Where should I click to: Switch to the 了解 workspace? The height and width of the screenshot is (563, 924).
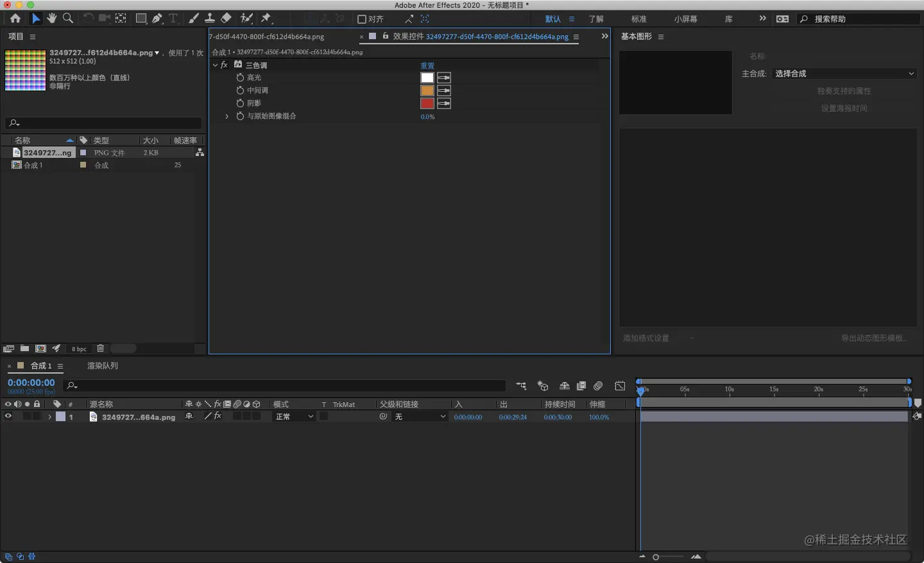[x=596, y=19]
